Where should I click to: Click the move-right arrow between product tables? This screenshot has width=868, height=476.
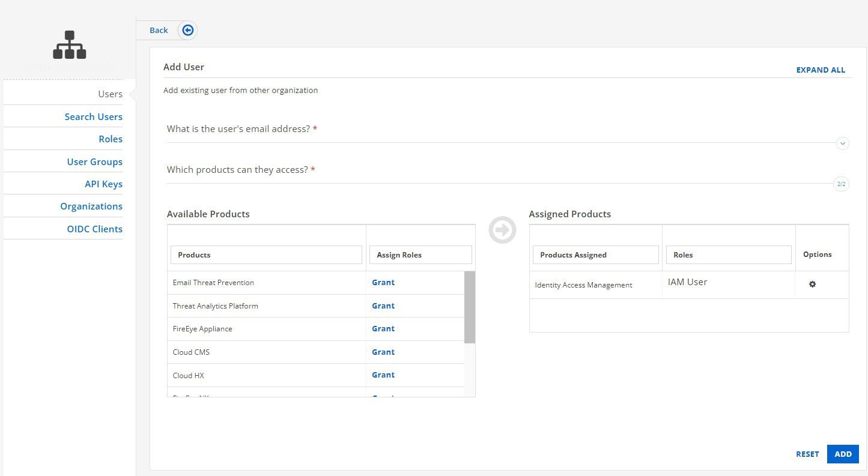click(x=502, y=230)
